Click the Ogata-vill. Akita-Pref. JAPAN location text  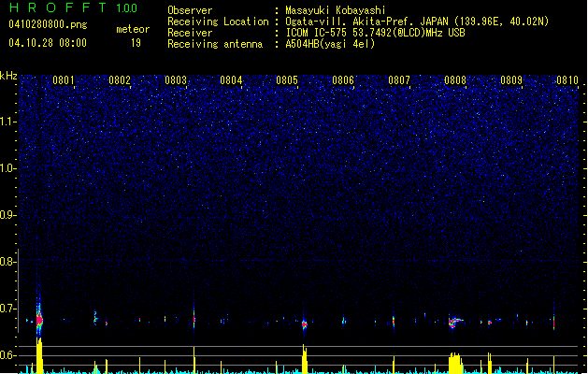(417, 22)
